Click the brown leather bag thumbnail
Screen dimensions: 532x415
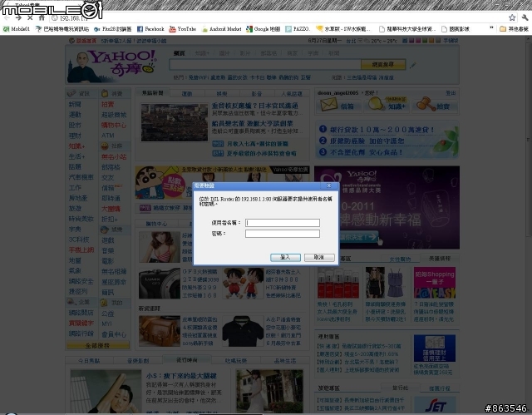tap(160, 331)
